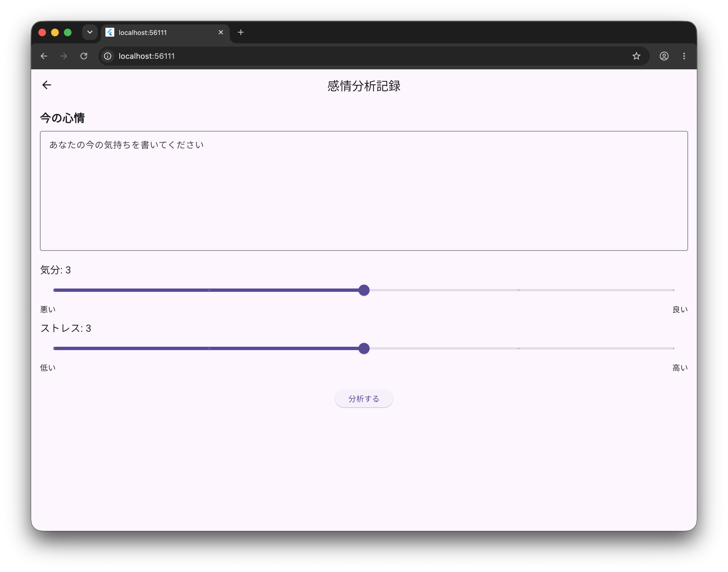The image size is (728, 572).
Task: Click the 気分 slider thumb
Action: tap(364, 290)
